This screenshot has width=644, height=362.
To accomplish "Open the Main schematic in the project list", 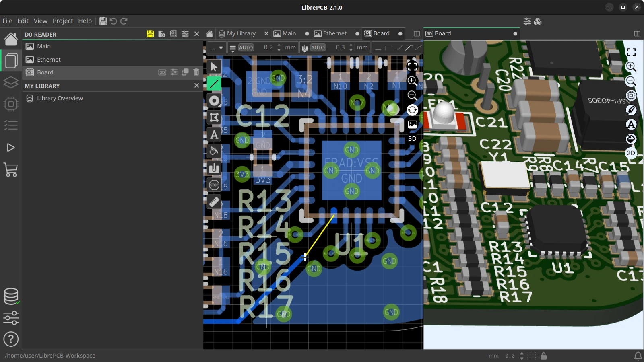I will coord(112,46).
